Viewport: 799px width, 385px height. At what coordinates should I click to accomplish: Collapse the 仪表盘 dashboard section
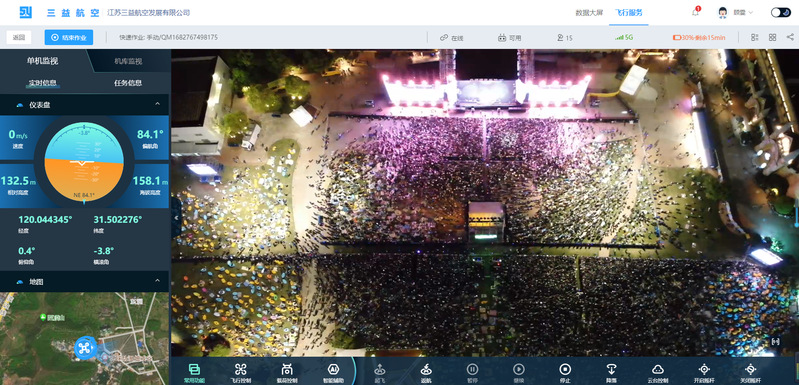157,104
